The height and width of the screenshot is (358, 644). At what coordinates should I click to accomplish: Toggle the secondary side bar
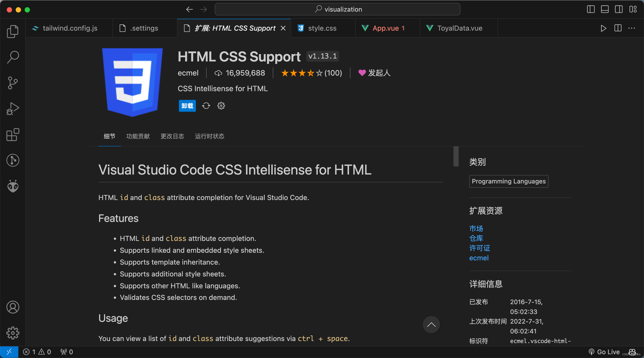pos(619,9)
